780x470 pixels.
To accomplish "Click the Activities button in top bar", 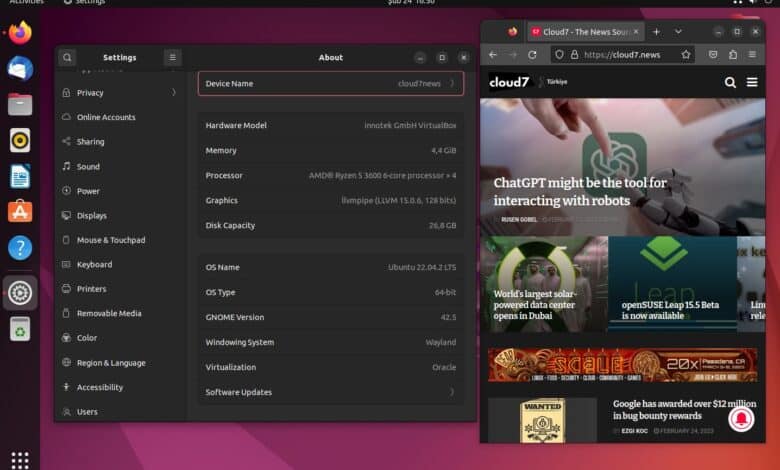I will [x=26, y=2].
